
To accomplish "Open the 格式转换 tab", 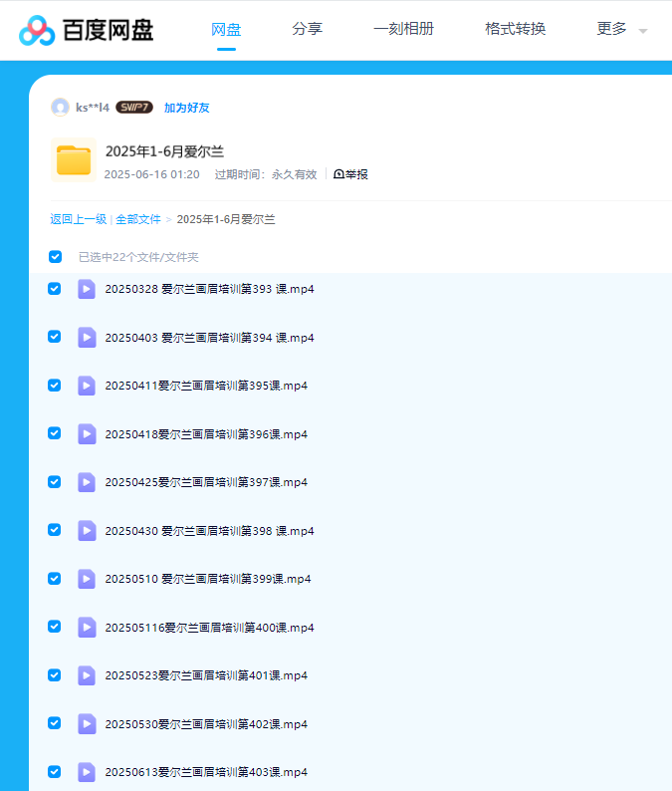I will point(515,29).
